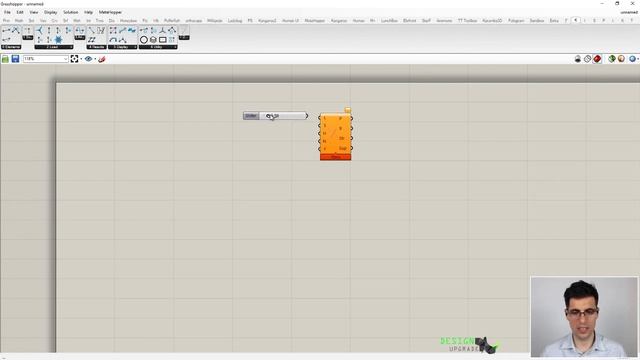
Task: Open the File menu
Action: coord(7,12)
